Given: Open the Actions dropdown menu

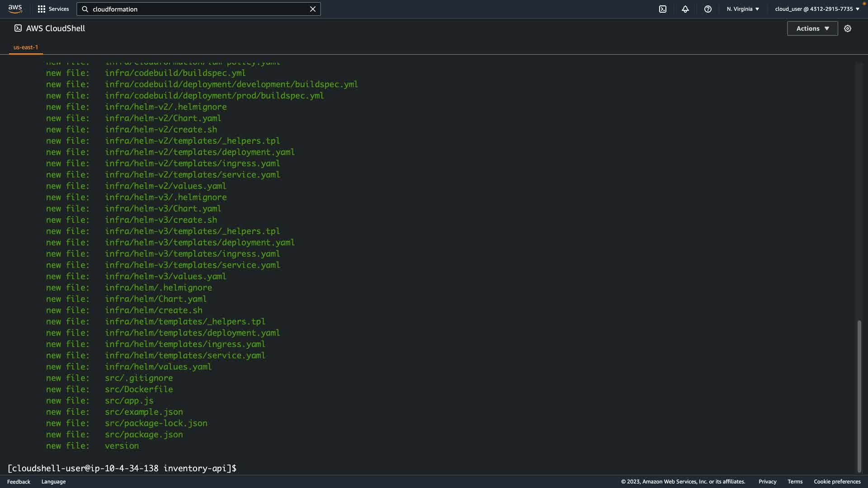Looking at the screenshot, I should point(812,28).
